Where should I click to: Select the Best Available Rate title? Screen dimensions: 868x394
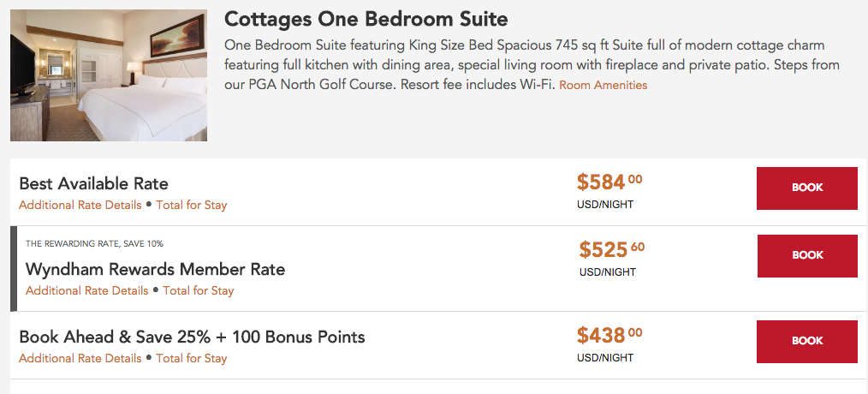[93, 183]
